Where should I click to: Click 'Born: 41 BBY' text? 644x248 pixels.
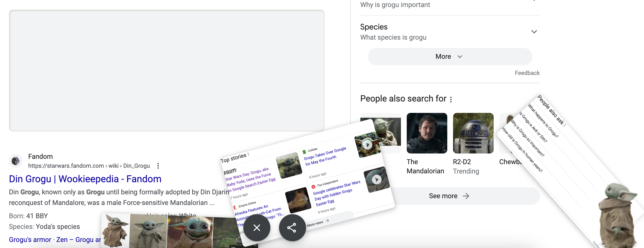[28, 216]
